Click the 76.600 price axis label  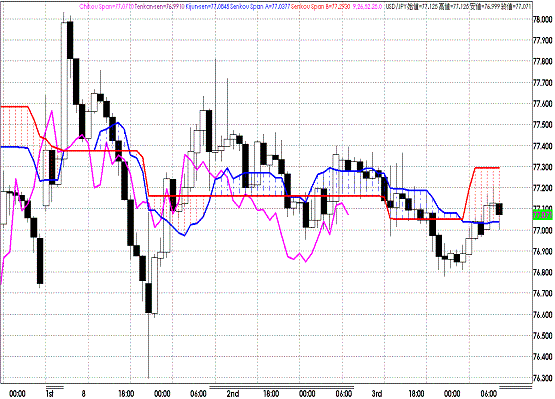tap(542, 315)
